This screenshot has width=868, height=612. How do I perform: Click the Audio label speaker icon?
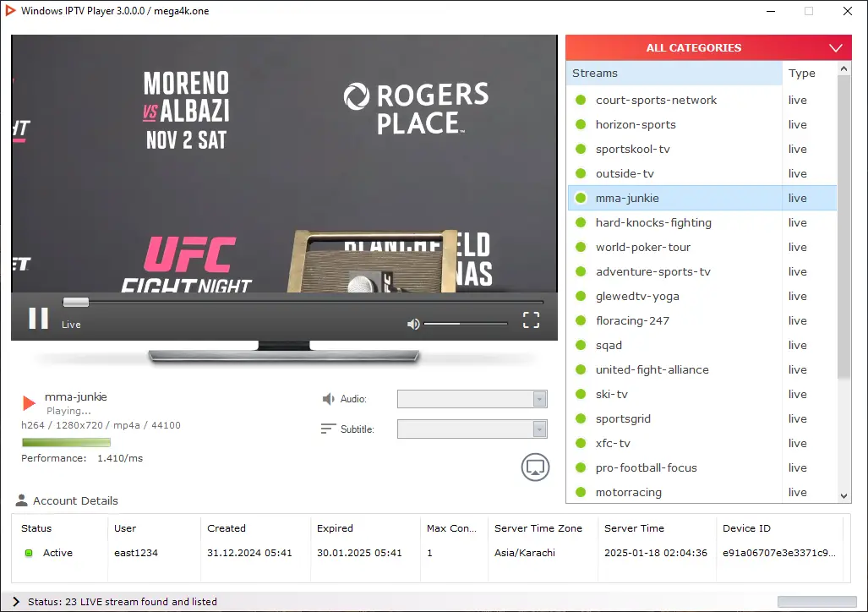[x=328, y=399]
